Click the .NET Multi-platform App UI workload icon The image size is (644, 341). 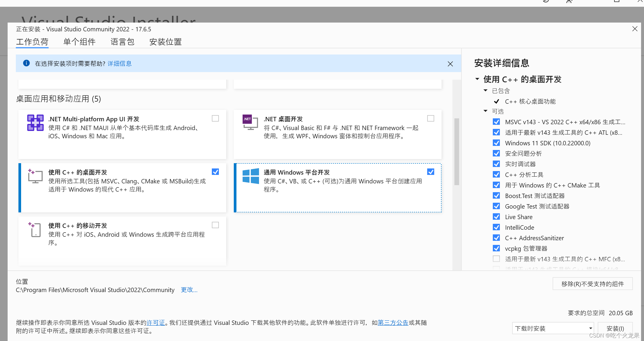click(x=35, y=123)
